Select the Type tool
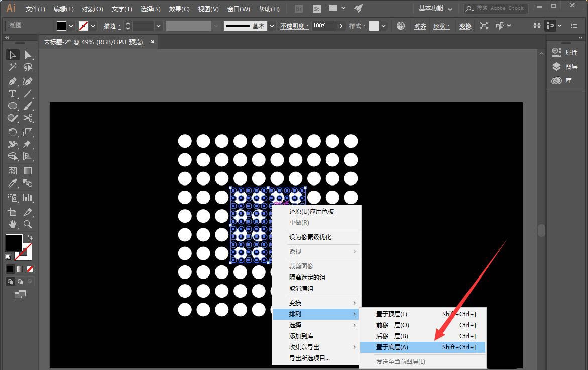This screenshot has height=370, width=588. point(12,94)
